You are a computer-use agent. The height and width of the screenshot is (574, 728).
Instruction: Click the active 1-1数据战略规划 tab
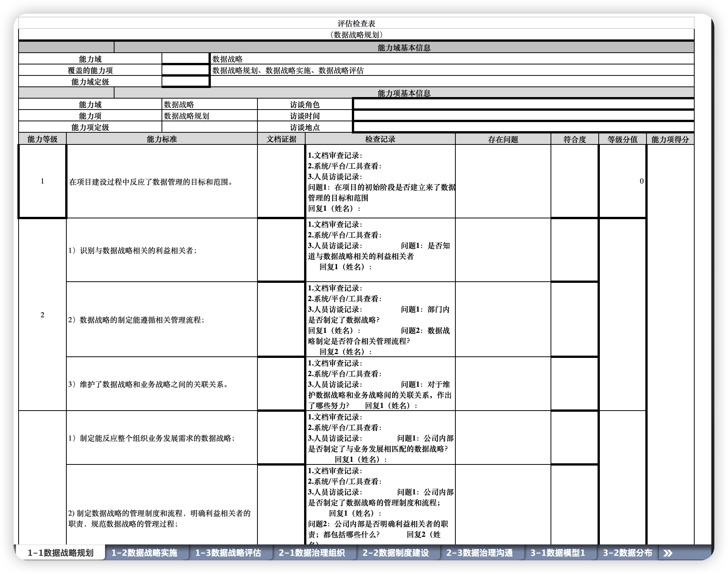(x=61, y=553)
